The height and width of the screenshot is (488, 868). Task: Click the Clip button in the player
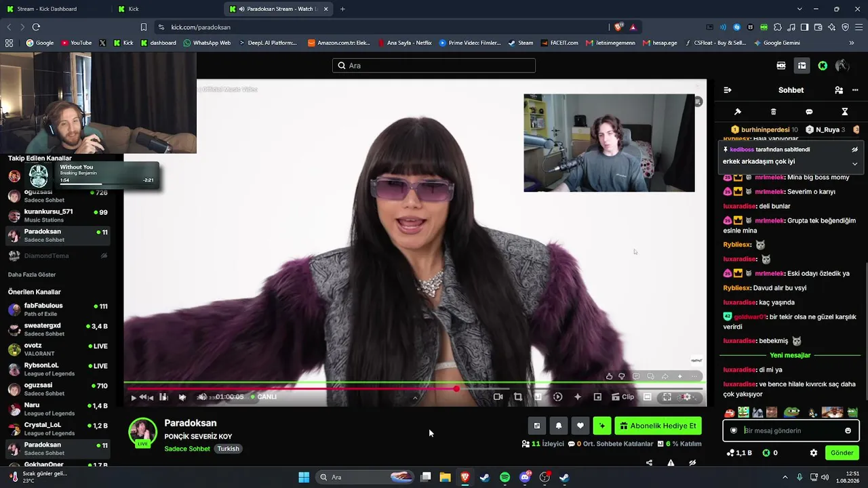[x=623, y=397]
